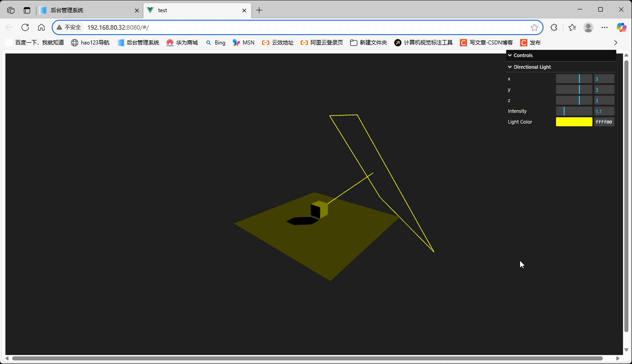Click the hao123导航 globe icon
Screen dimensions: 632x364
click(x=74, y=42)
